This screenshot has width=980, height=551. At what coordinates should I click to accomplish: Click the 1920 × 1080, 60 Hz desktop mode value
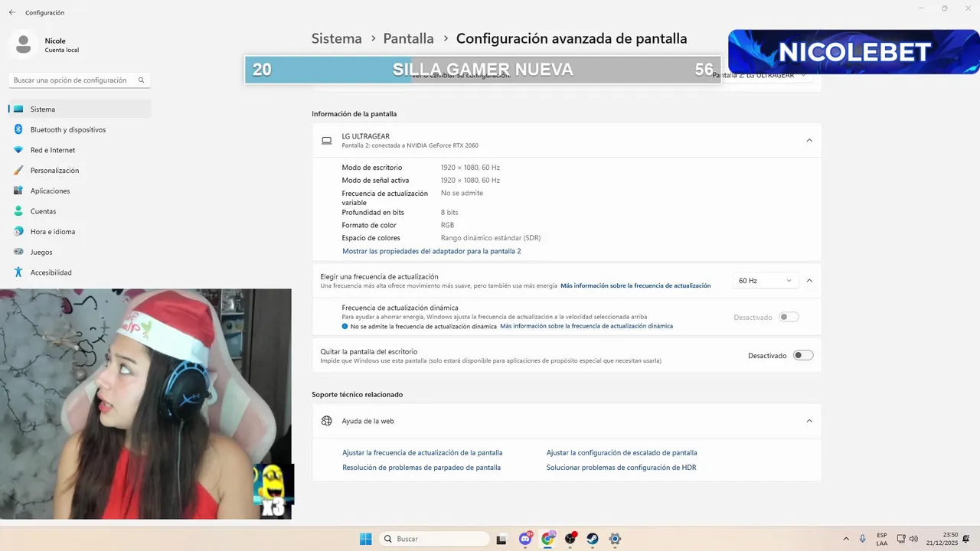click(470, 168)
